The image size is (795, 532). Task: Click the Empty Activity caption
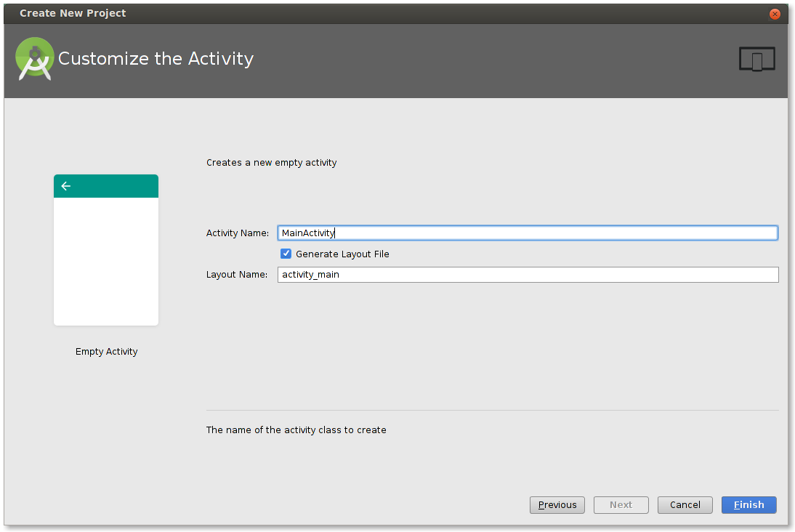(x=107, y=352)
